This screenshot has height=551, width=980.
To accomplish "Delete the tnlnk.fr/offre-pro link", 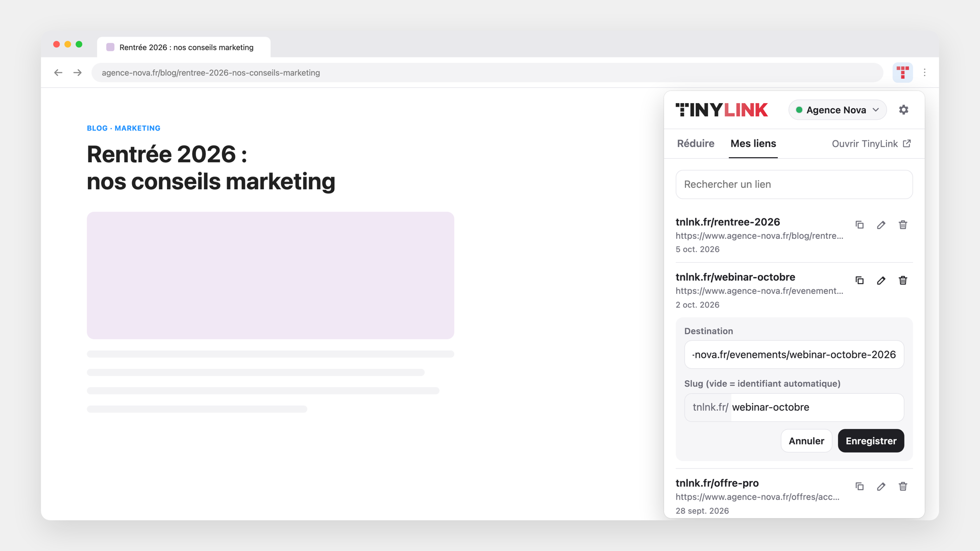I will click(903, 487).
